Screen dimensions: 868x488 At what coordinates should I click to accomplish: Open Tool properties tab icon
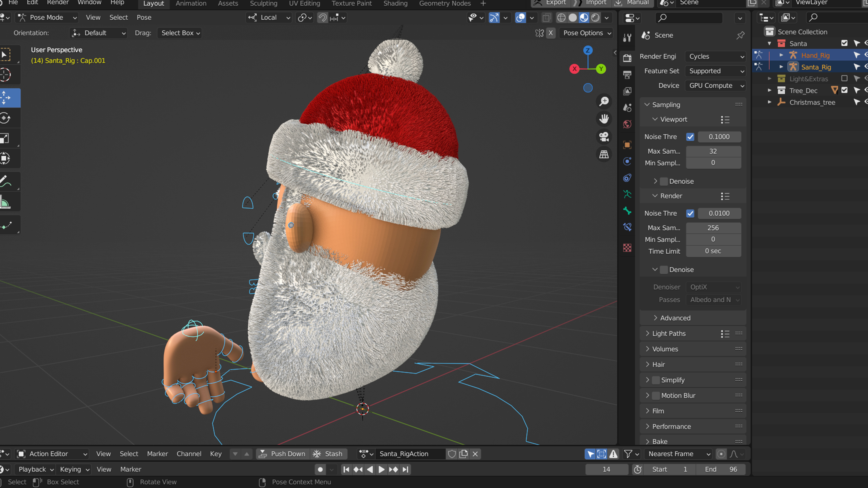(x=627, y=38)
